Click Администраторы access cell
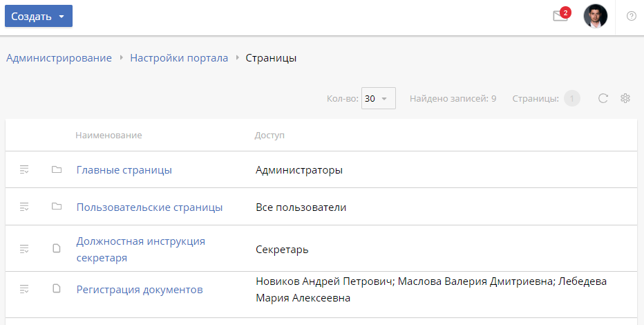This screenshot has height=325, width=644. (x=299, y=170)
